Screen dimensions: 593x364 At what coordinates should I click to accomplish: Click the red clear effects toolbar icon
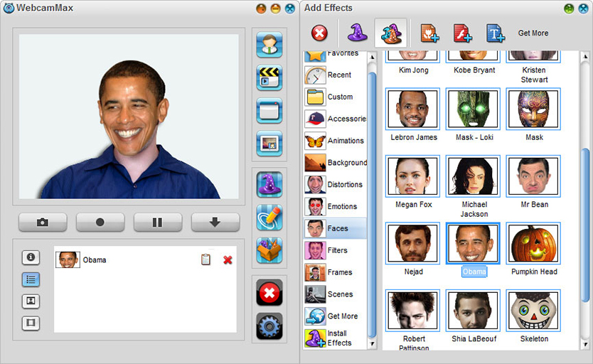(319, 33)
